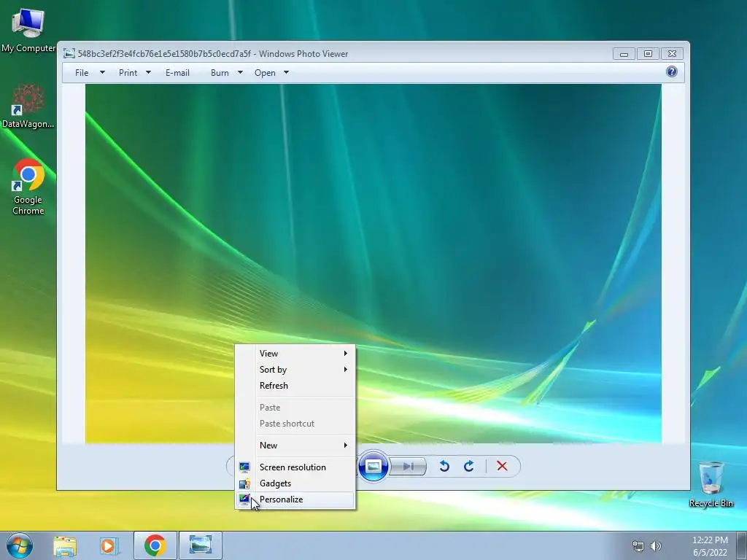Open the volume tray icon

[656, 546]
